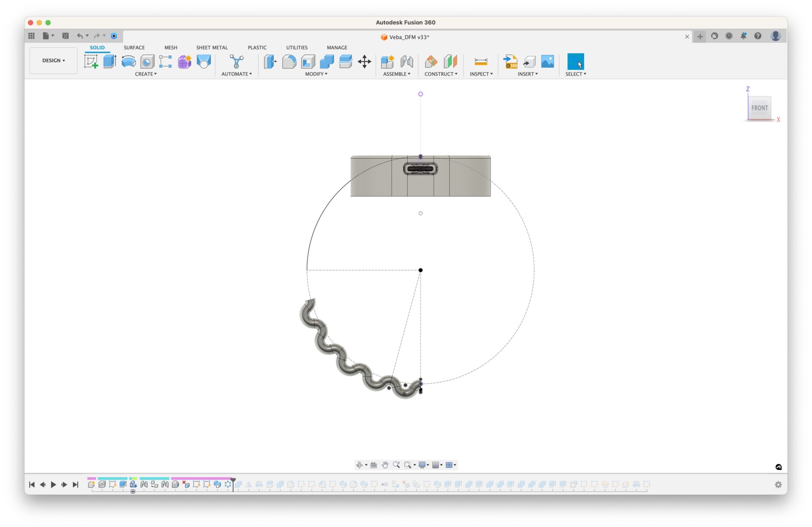
Task: Select the Fillet tool
Action: coord(289,61)
